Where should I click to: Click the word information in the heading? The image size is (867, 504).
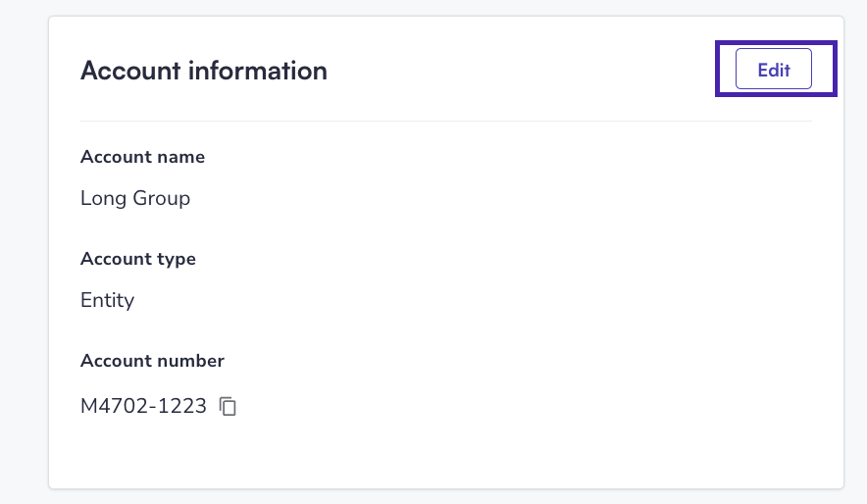(x=258, y=71)
